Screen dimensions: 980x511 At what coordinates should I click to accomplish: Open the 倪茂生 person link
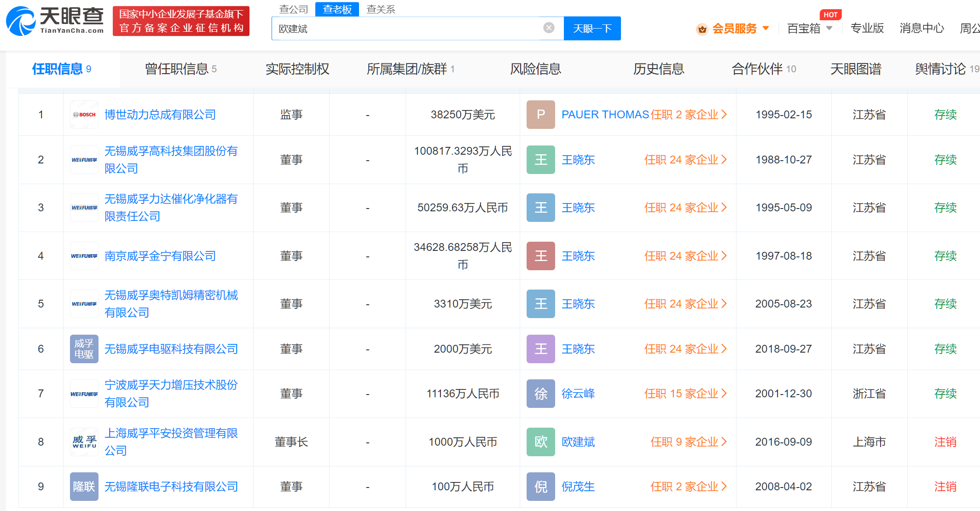[x=578, y=487]
